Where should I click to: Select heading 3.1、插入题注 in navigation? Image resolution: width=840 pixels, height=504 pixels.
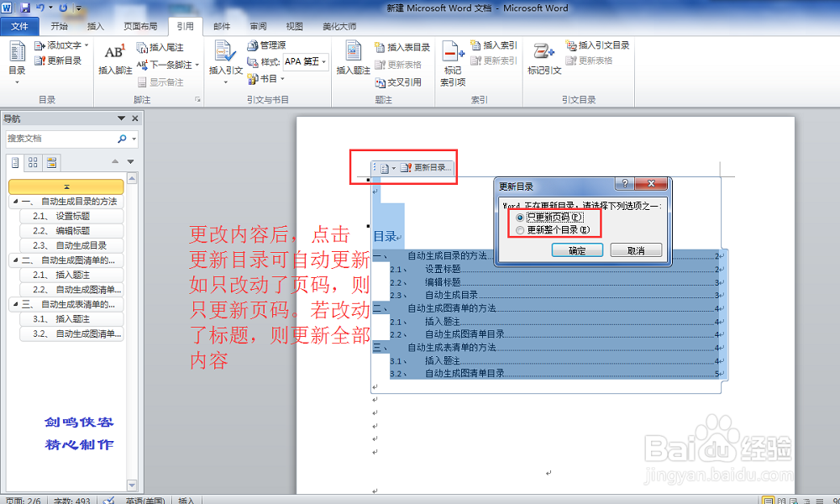[71, 318]
